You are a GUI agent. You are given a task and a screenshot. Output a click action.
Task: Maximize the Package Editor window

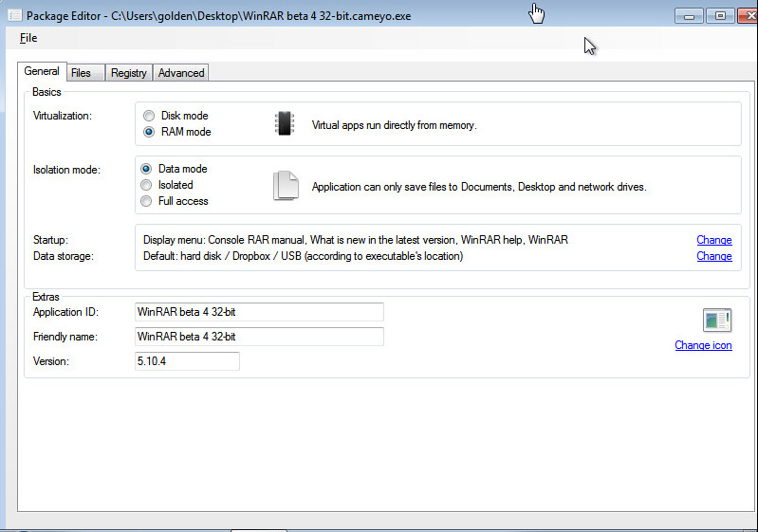[720, 16]
